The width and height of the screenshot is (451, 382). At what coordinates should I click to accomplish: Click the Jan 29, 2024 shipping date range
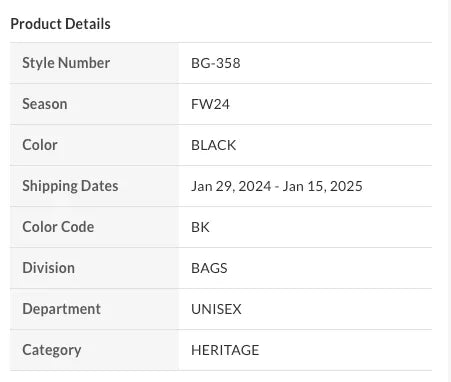pos(277,186)
